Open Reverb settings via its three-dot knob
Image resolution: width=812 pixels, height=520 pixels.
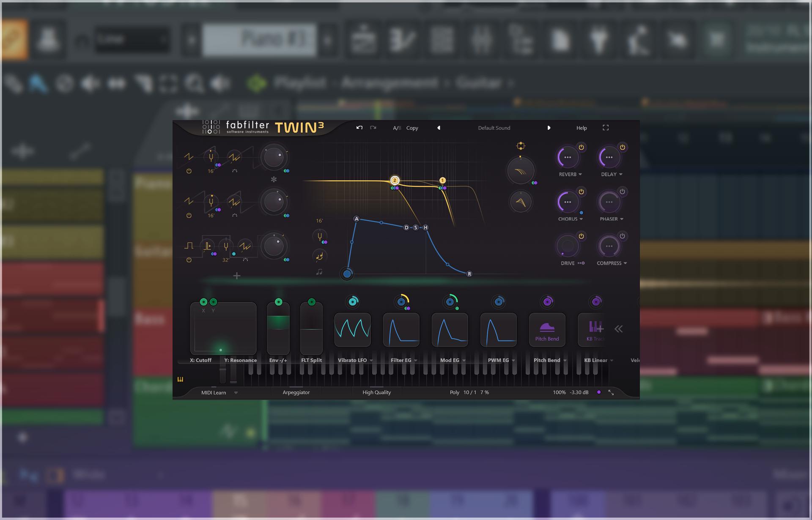[x=568, y=157]
